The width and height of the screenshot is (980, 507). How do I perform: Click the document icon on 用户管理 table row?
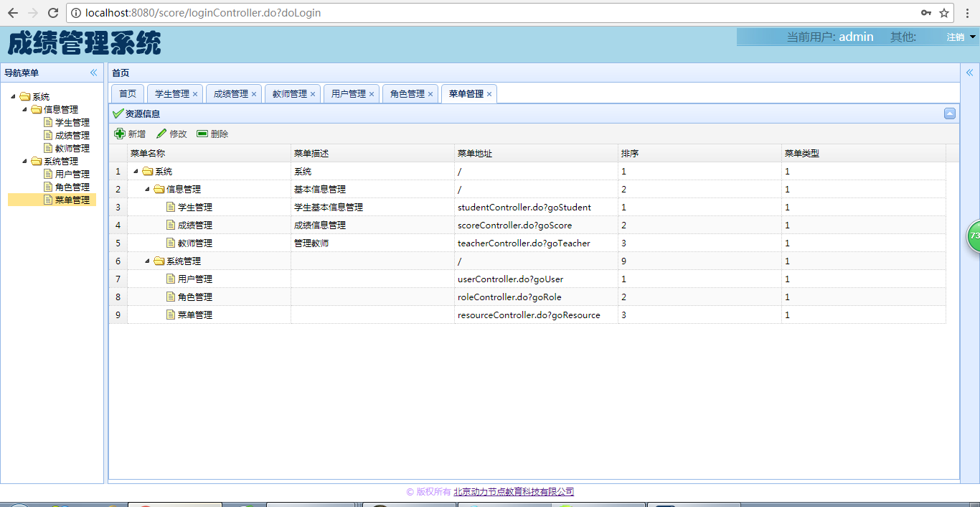tap(170, 279)
